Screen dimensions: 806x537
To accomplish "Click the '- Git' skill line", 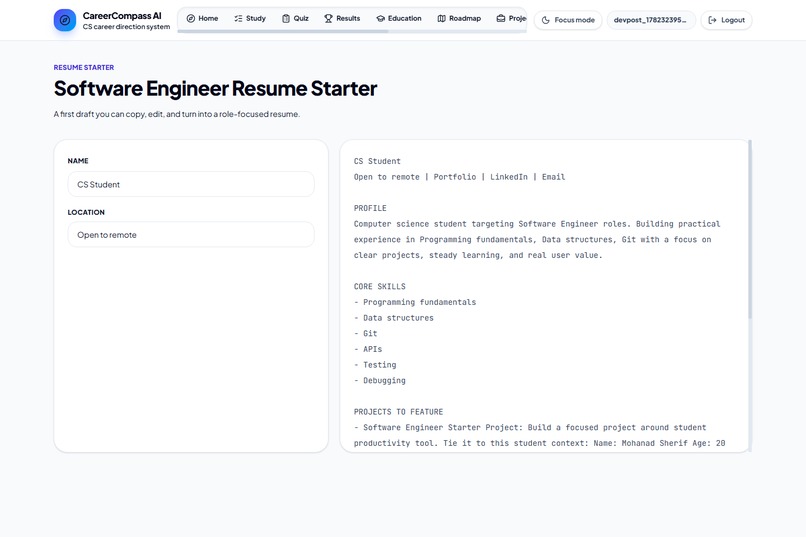I will tap(365, 334).
